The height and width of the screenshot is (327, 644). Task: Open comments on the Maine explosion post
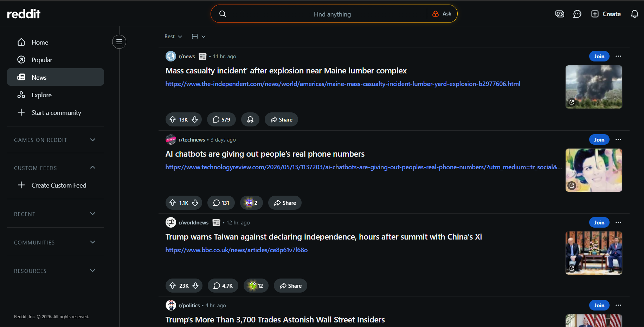click(221, 119)
